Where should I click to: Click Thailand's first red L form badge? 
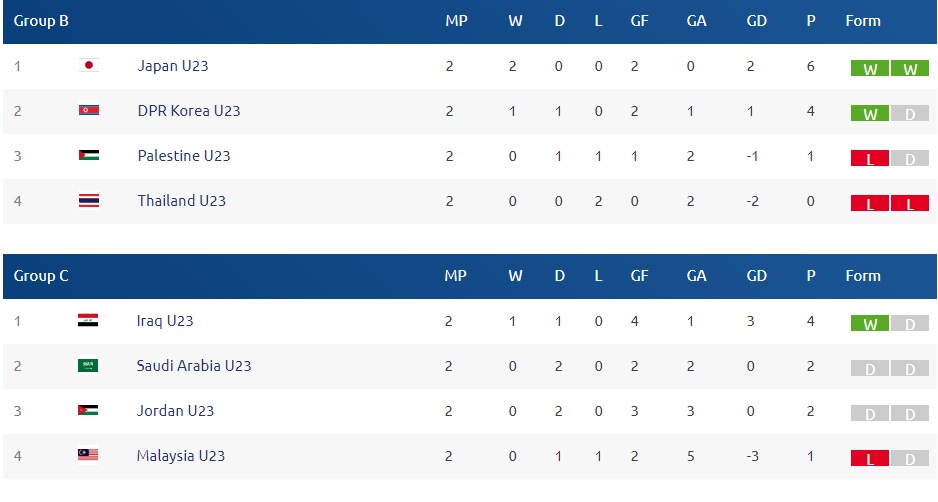pos(870,203)
